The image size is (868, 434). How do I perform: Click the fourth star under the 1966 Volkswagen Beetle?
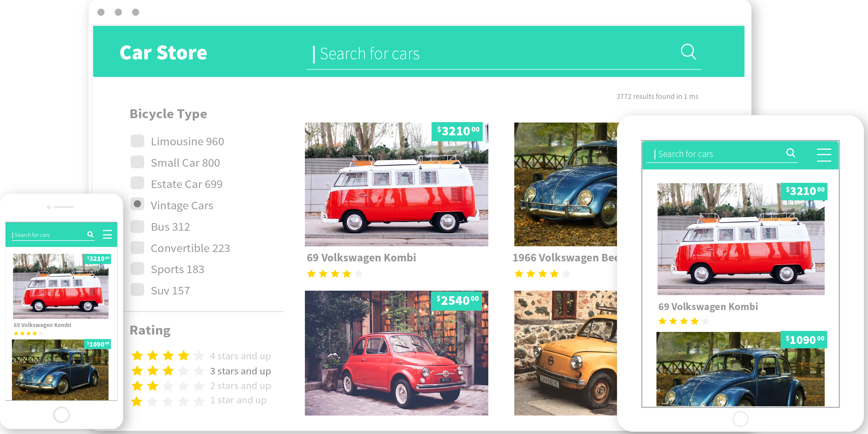tap(554, 274)
